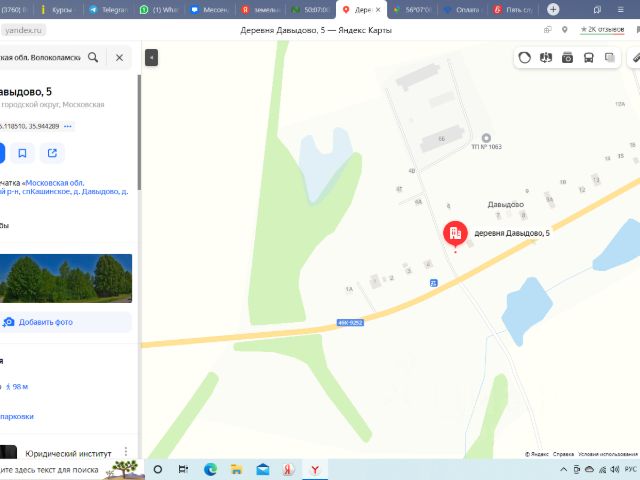Toggle the traffic layer icon
Screen dimensions: 640x480
[x=524, y=58]
